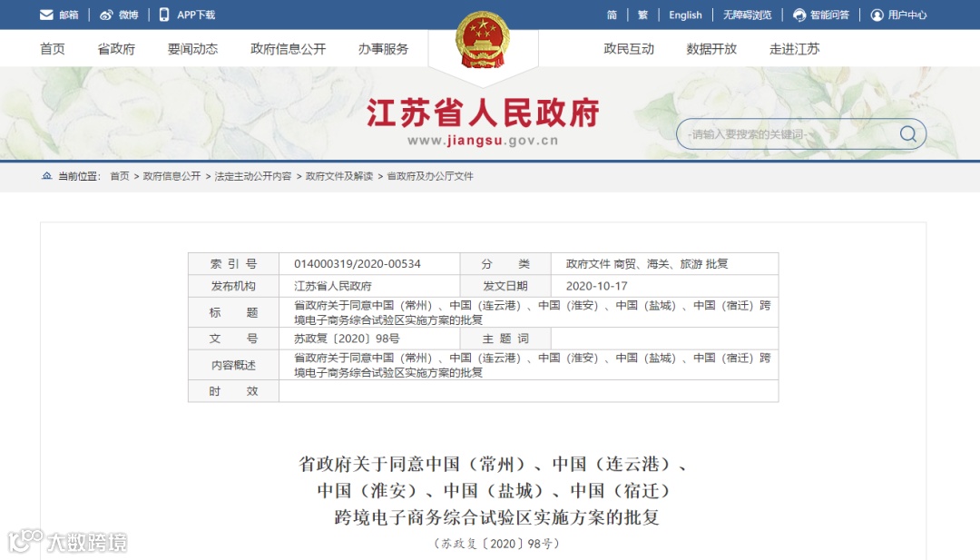Image resolution: width=980 pixels, height=560 pixels.
Task: Switch the site to English
Action: [x=685, y=15]
